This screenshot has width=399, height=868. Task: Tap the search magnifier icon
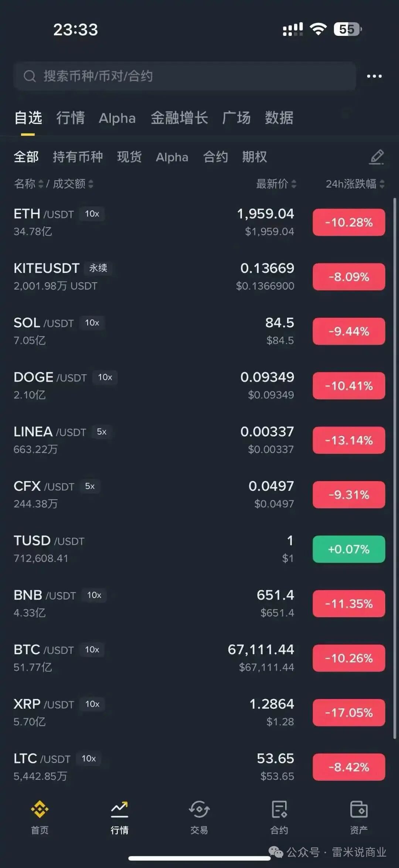[30, 76]
